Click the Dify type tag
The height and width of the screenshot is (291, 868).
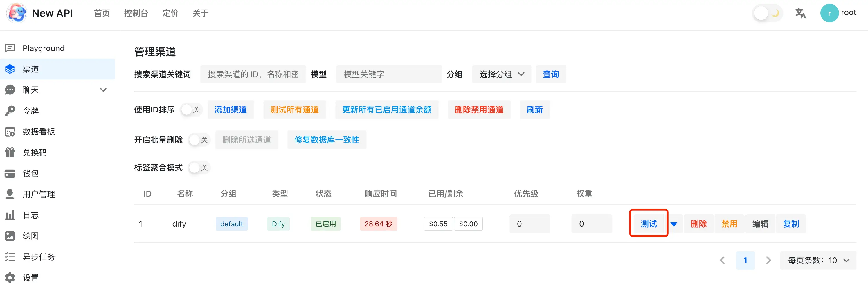pyautogui.click(x=278, y=224)
